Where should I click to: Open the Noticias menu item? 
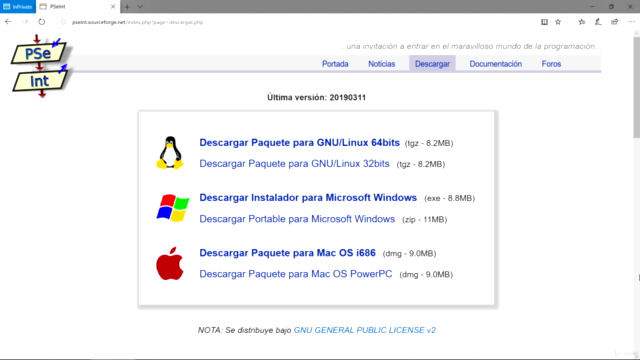382,64
